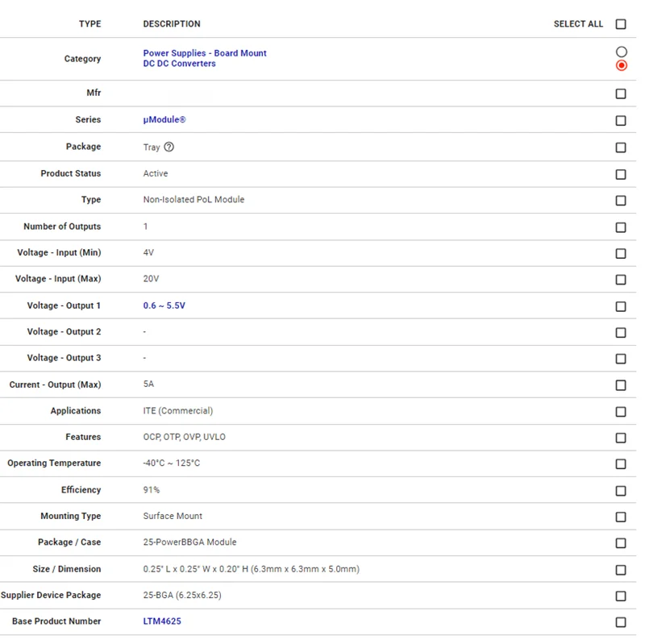Viewport: 645px width, 644px height.
Task: Check the Efficiency 91% checkbox
Action: pos(621,491)
